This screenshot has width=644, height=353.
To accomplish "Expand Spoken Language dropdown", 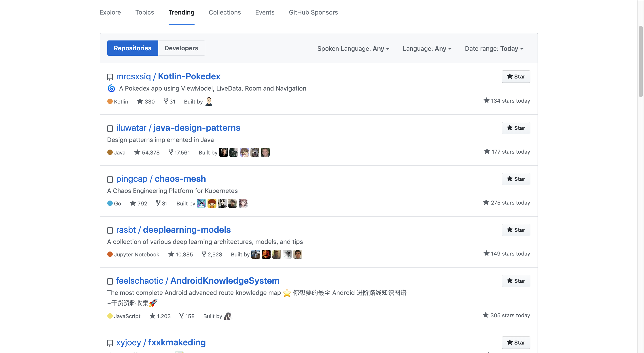I will point(353,49).
